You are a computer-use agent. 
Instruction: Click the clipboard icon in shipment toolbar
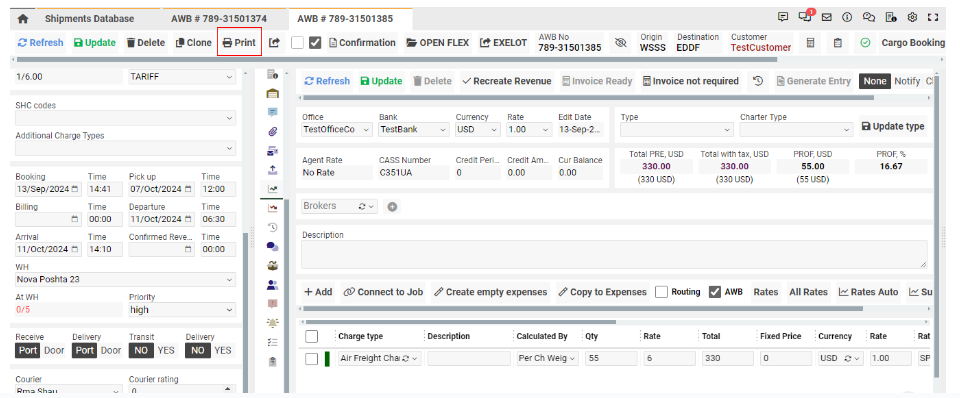(838, 43)
